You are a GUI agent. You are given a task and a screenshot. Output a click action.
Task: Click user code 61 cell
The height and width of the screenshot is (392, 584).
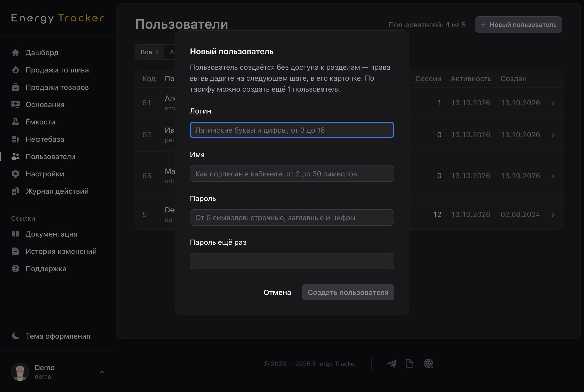(x=147, y=103)
